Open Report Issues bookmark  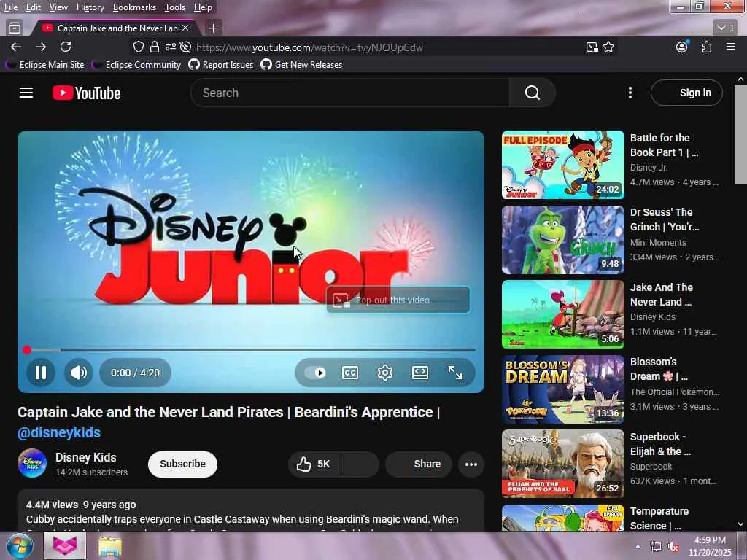click(221, 65)
